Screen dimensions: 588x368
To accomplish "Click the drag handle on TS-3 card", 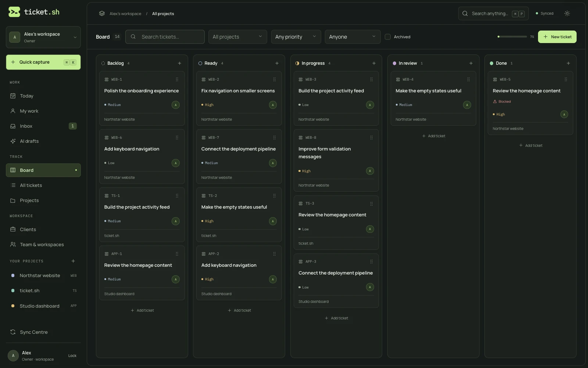I will (x=372, y=204).
